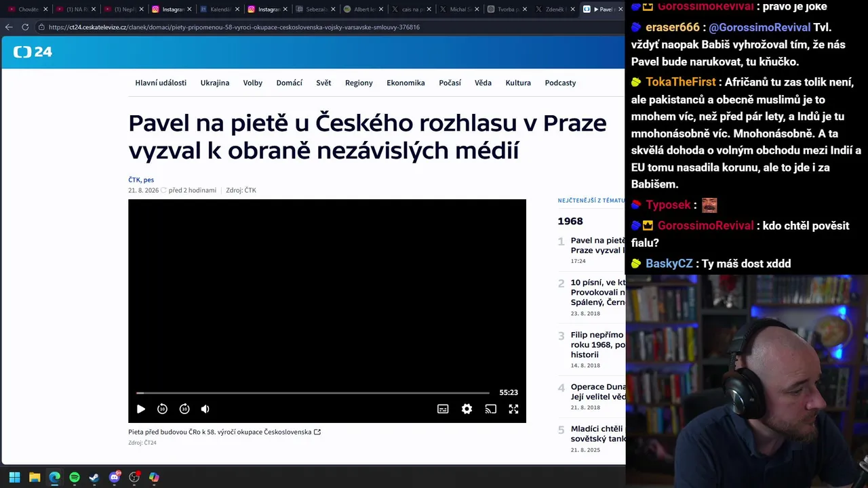This screenshot has height=488, width=868.
Task: Open the Domácí section
Action: point(290,83)
